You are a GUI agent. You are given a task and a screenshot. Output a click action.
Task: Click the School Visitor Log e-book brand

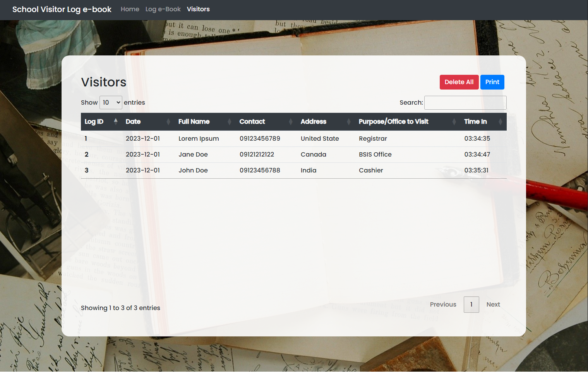coord(62,9)
